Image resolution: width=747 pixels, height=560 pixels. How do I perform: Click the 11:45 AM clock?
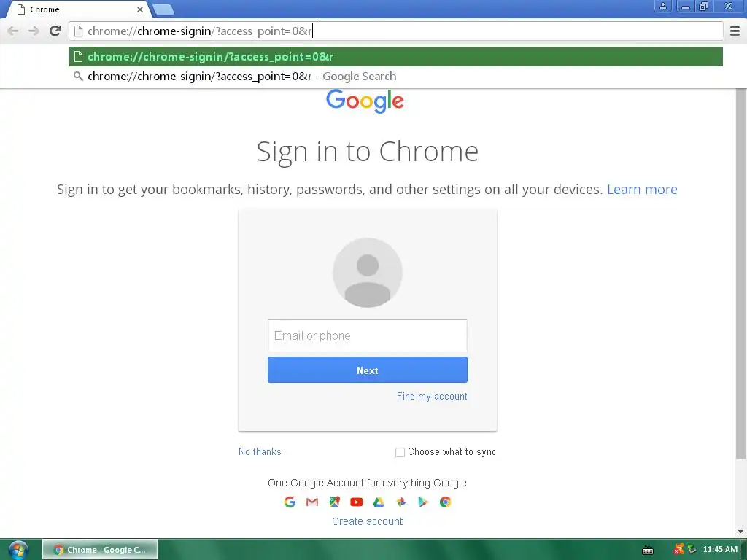point(720,550)
